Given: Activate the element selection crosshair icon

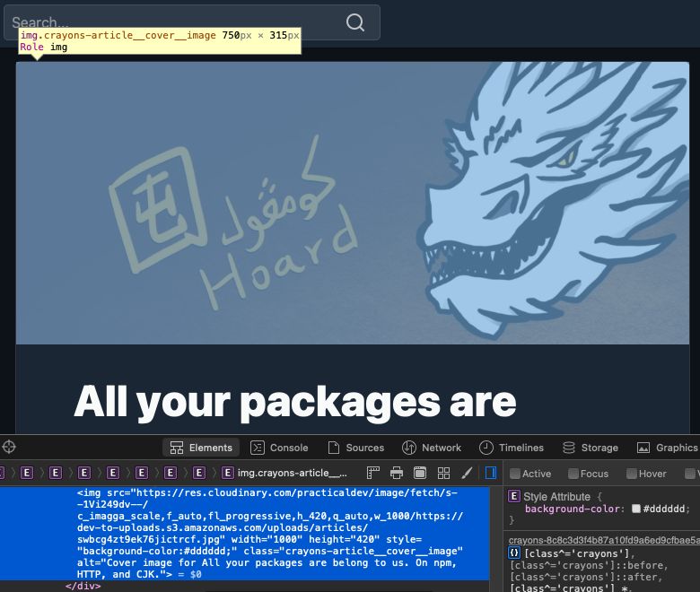Looking at the screenshot, I should click(9, 447).
